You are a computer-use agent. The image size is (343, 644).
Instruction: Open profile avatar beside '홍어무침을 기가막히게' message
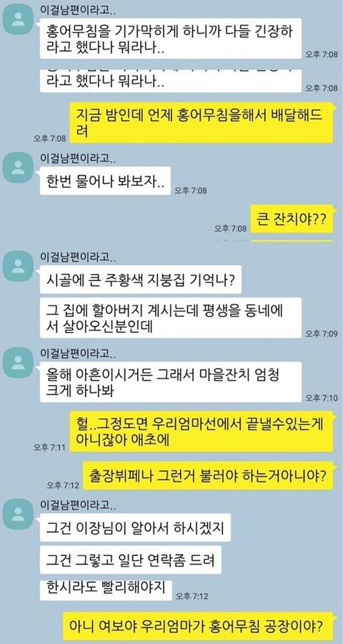point(18,20)
